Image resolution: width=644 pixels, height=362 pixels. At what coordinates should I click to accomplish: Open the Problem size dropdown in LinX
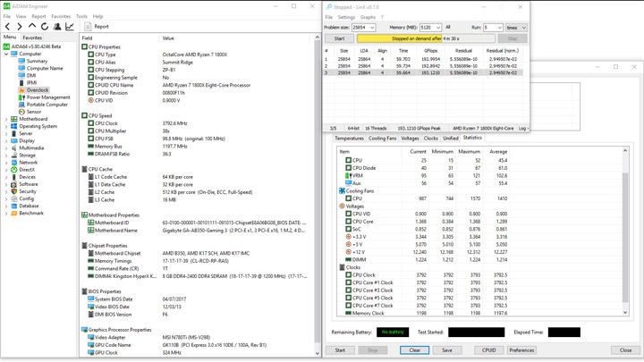point(371,28)
